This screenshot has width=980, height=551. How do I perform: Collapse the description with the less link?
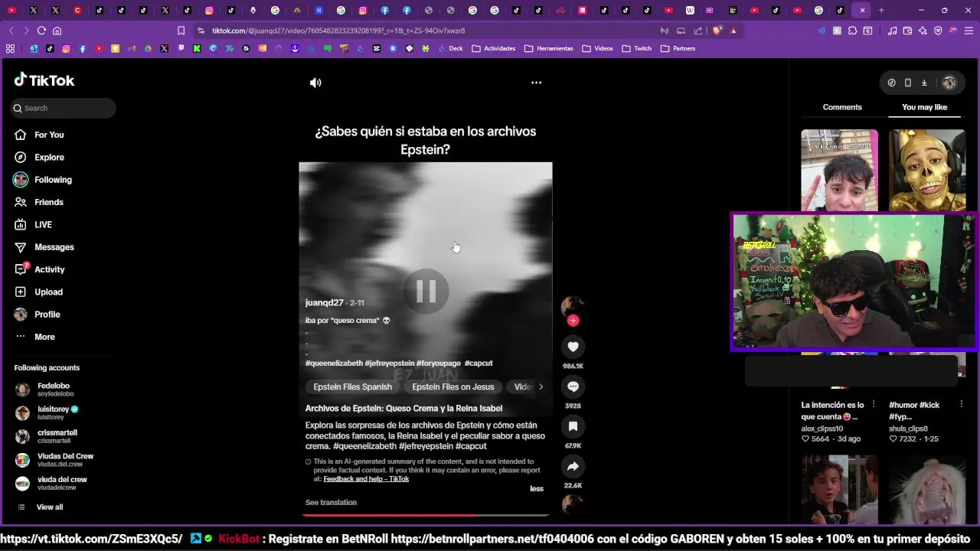[x=536, y=488]
